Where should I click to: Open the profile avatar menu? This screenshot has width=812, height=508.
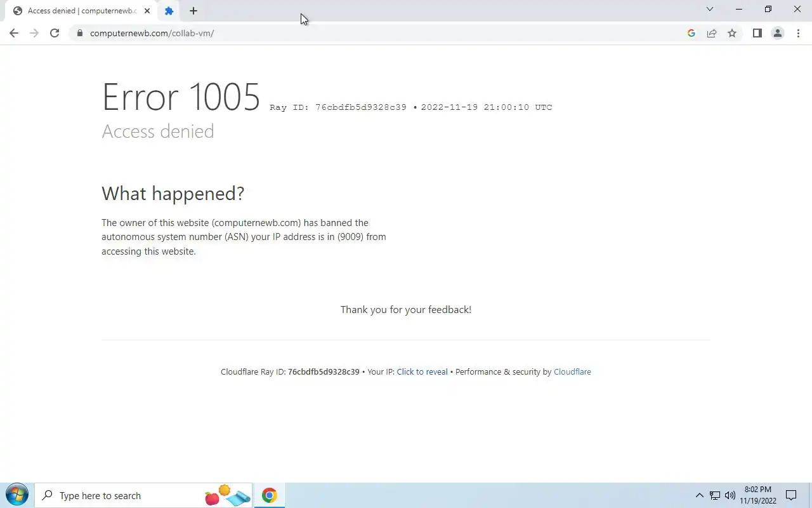(x=777, y=33)
